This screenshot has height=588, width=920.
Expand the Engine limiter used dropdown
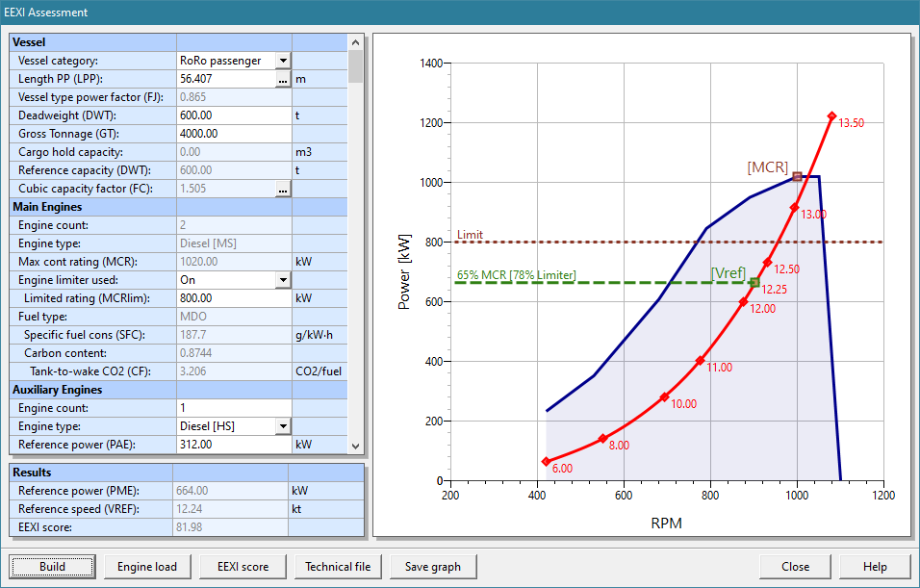283,280
